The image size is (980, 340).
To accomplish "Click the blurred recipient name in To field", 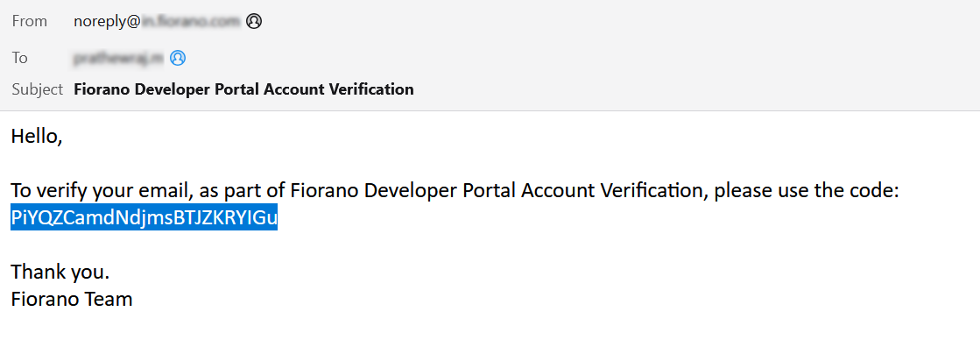I will point(119,58).
